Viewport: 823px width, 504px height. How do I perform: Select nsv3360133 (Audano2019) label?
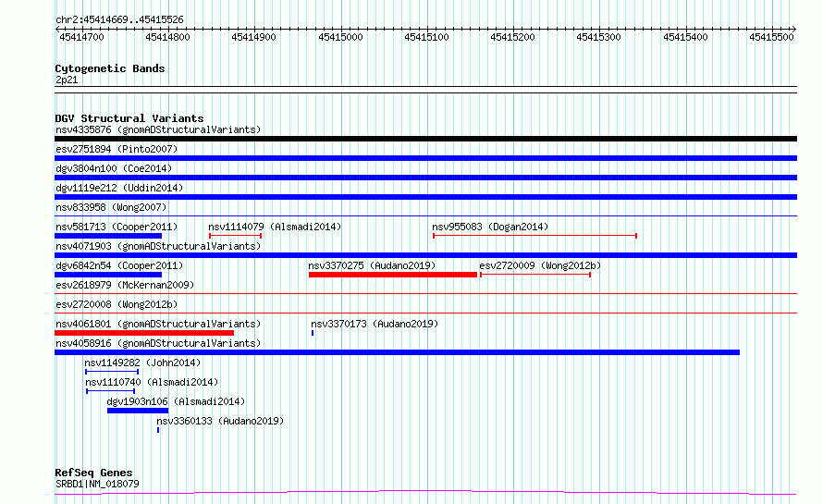pos(220,421)
